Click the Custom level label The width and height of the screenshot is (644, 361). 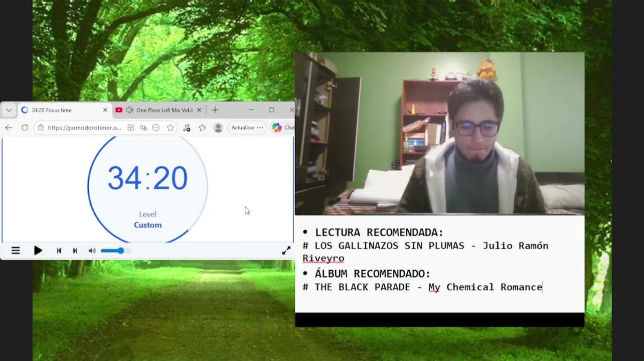(x=148, y=225)
